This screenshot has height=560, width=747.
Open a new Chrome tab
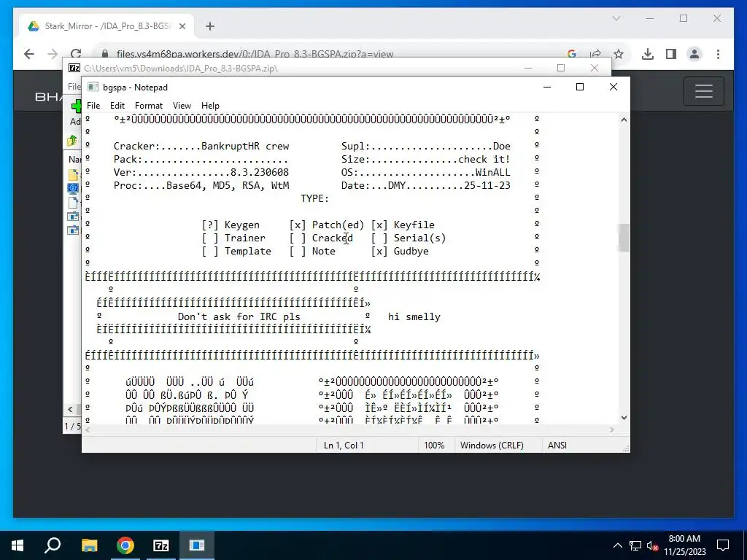tap(209, 26)
